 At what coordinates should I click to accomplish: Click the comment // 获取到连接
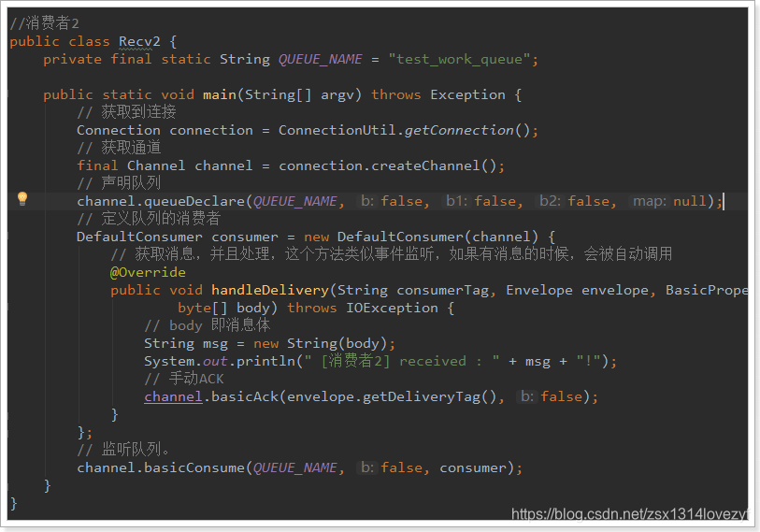click(126, 112)
